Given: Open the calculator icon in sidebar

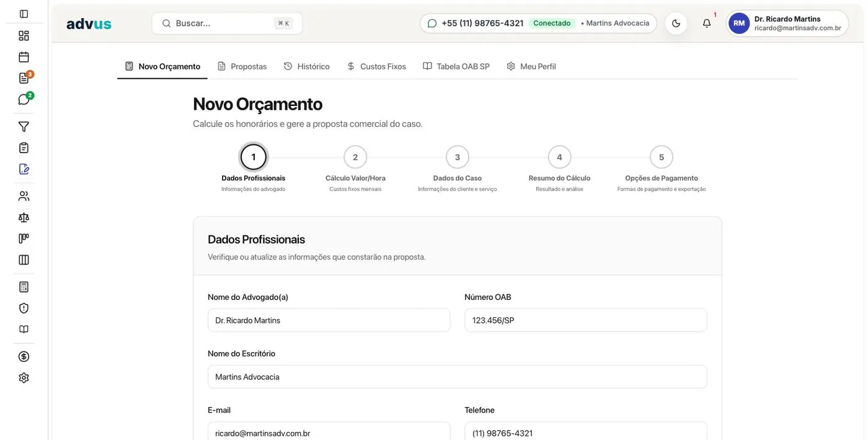Looking at the screenshot, I should point(24,287).
